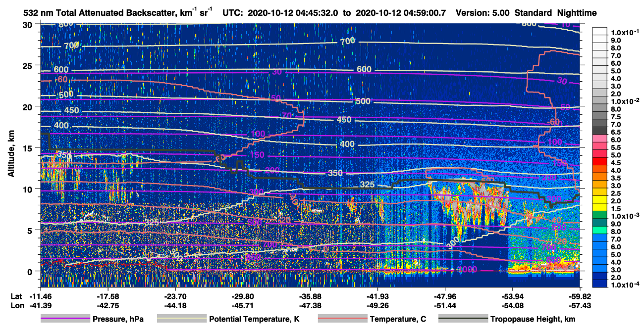Click the Potential Temperature line sample in legend
The width and height of the screenshot is (644, 330).
click(x=181, y=319)
